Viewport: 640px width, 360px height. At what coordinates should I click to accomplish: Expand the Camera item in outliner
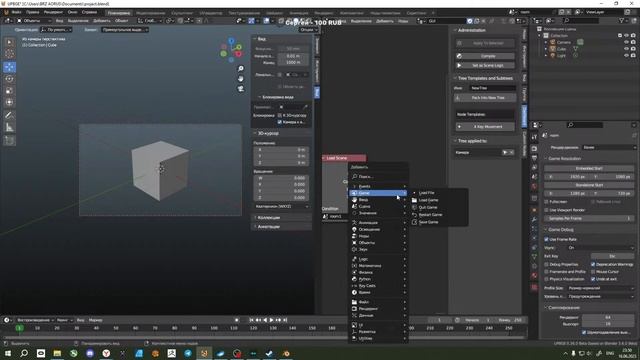tap(546, 42)
